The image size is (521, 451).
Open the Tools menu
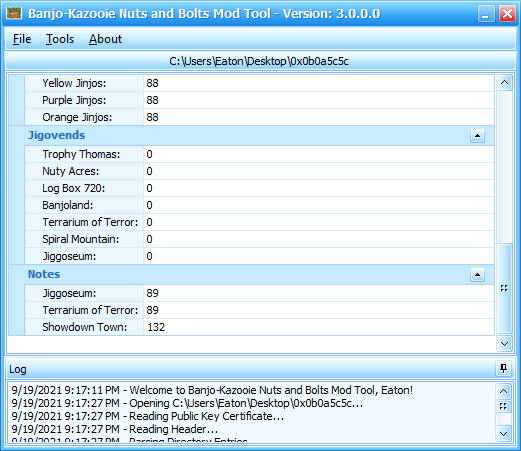[60, 39]
